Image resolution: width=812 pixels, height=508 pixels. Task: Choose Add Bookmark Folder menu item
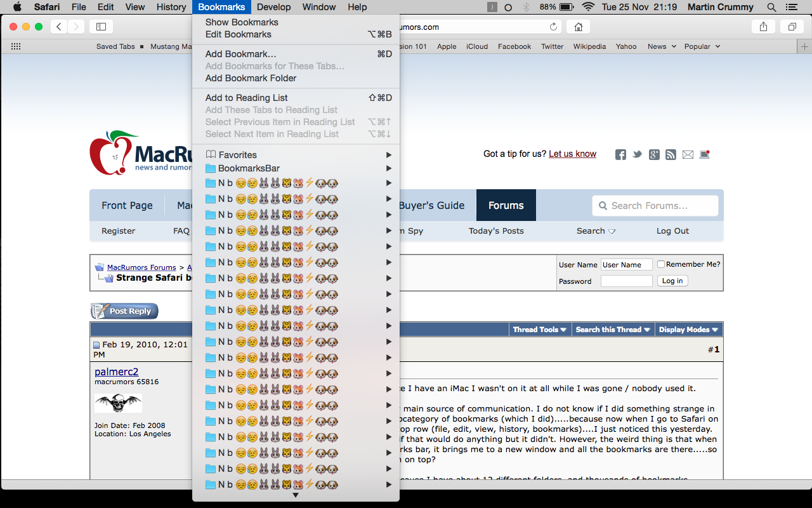(x=296, y=78)
